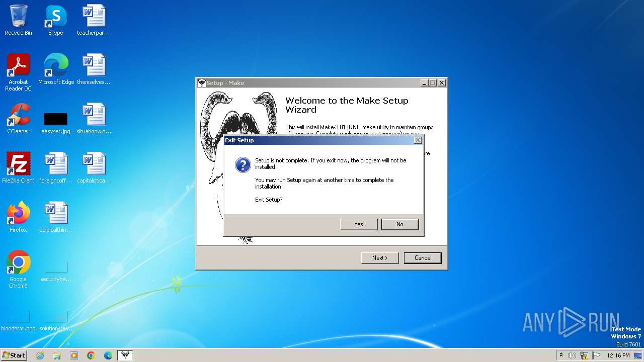Open the politicalthin... Word document
Screen dimensions: 644x362
point(56,217)
